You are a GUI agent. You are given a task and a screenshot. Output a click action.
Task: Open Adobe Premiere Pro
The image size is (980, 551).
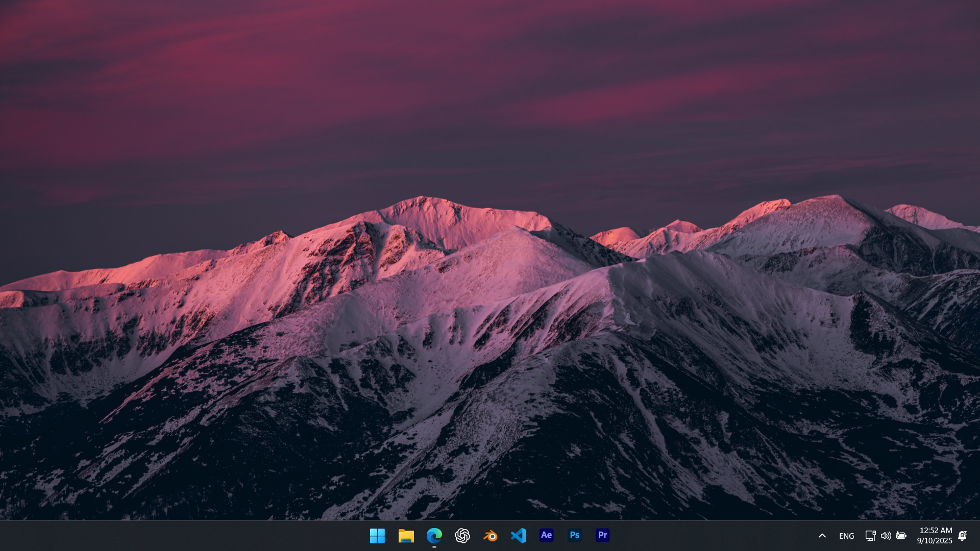[602, 535]
